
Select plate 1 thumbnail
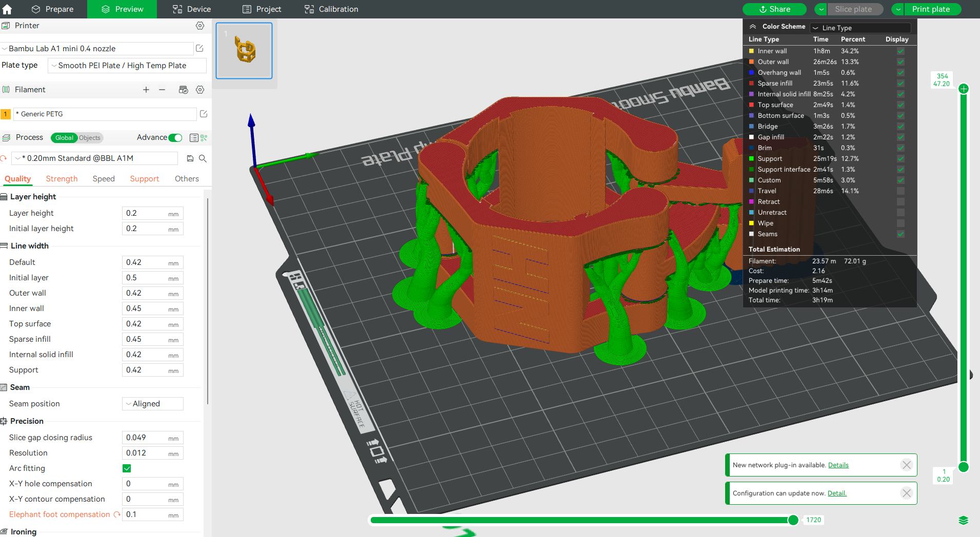[244, 51]
